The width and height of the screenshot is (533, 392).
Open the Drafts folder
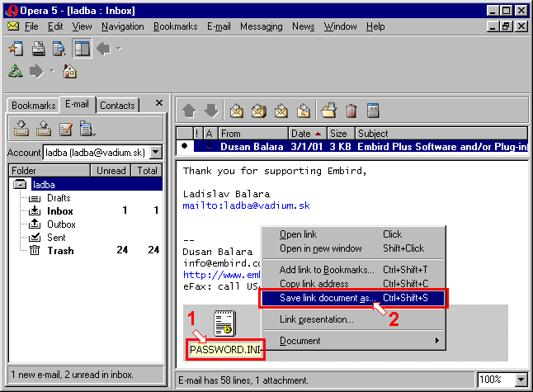point(59,198)
